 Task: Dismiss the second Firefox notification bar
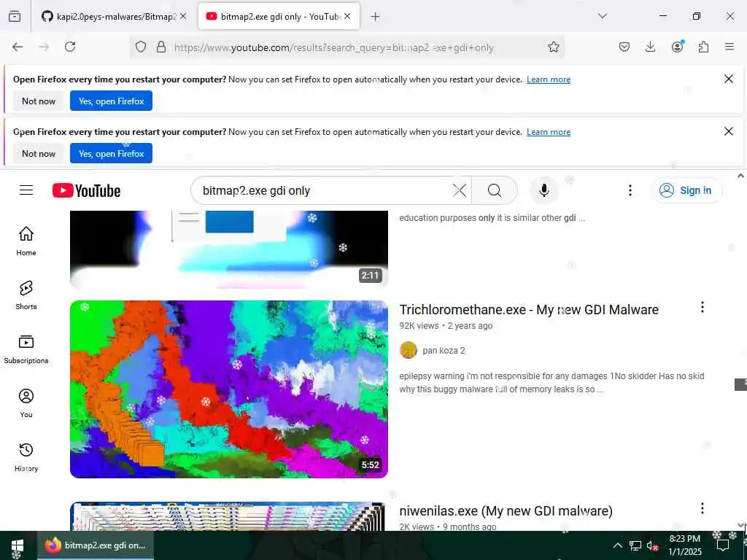(x=729, y=131)
